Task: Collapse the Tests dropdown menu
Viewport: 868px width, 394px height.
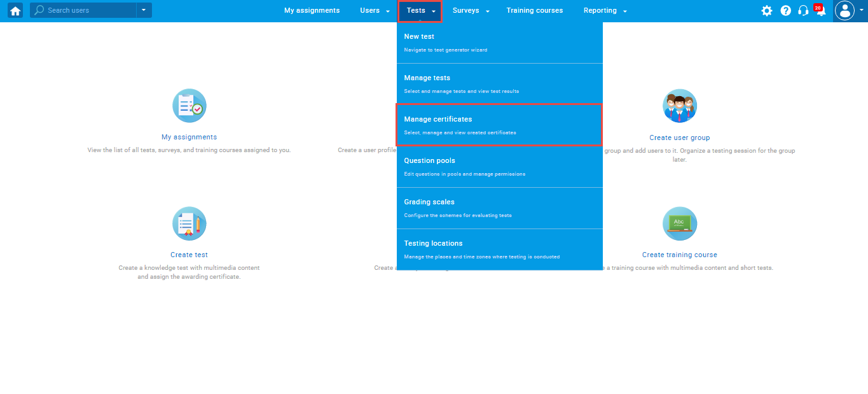Action: coord(420,11)
